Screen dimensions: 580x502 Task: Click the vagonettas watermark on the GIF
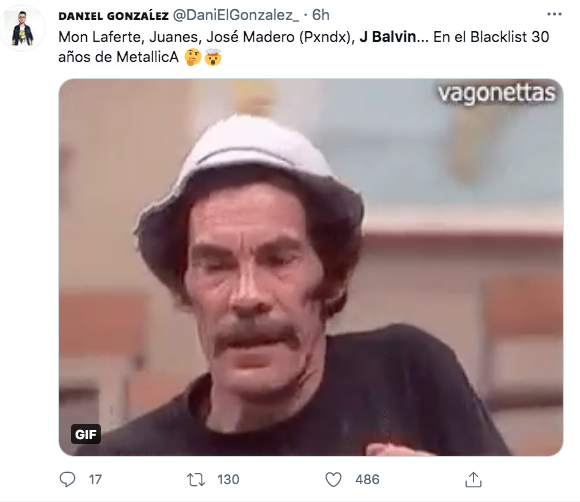[x=496, y=94]
